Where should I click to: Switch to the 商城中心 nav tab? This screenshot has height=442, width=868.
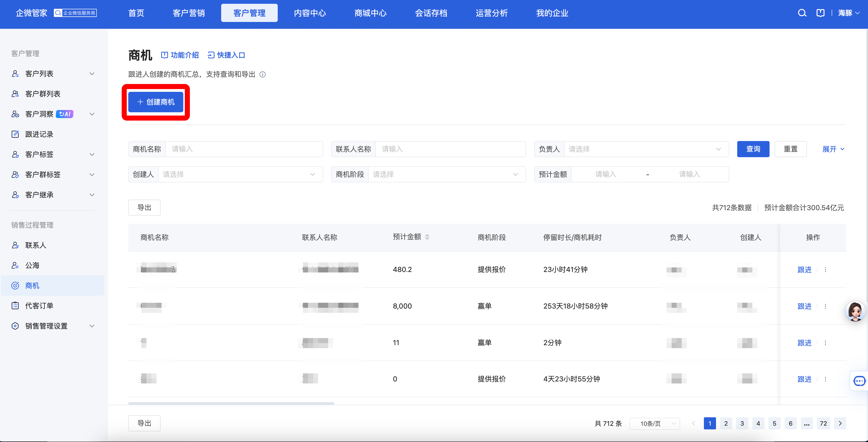(x=370, y=13)
